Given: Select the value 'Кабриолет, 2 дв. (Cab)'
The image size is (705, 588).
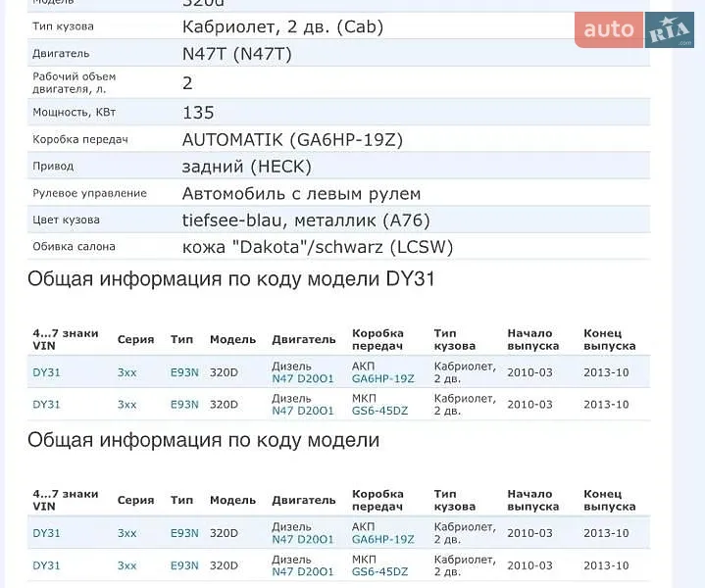Looking at the screenshot, I should pyautogui.click(x=282, y=27).
